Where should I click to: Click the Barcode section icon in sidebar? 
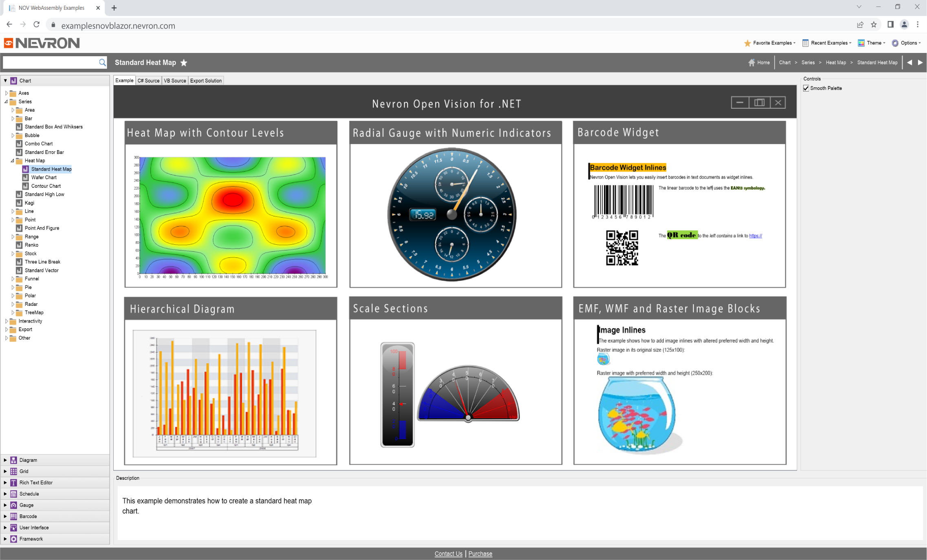click(x=13, y=516)
